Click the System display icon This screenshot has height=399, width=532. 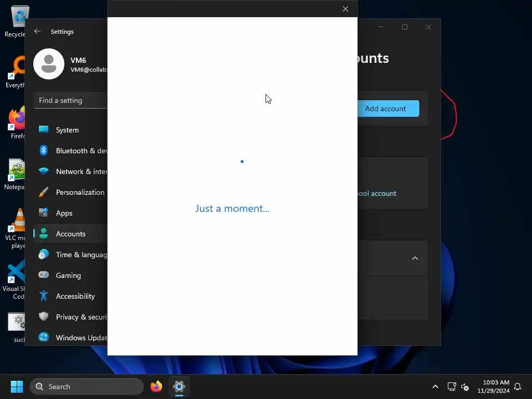pyautogui.click(x=44, y=129)
